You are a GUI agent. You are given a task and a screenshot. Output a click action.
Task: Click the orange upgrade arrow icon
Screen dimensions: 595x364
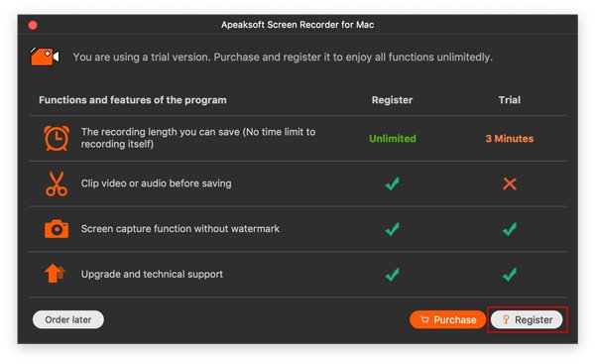55,274
